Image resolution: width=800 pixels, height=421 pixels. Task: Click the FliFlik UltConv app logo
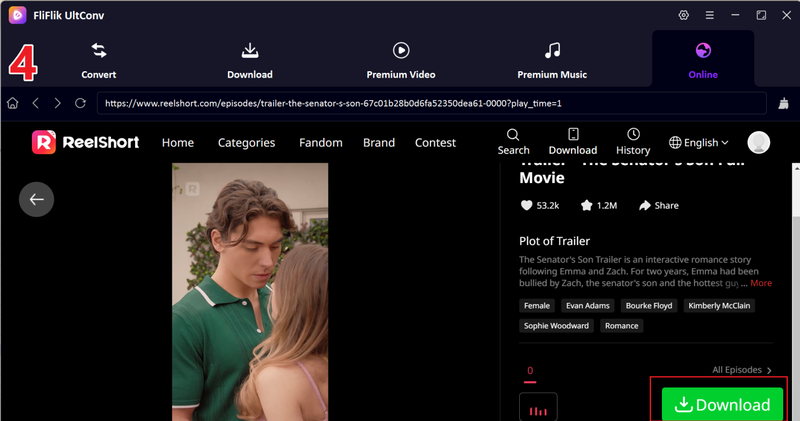[18, 15]
